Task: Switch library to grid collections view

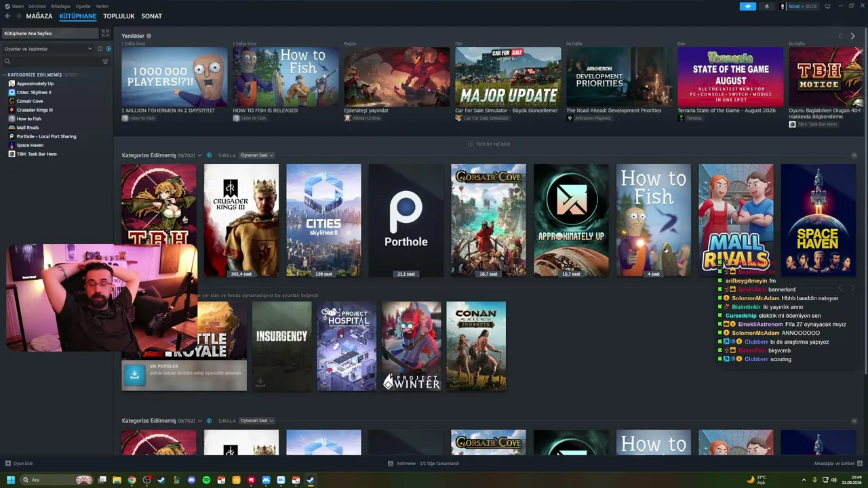Action: (105, 33)
